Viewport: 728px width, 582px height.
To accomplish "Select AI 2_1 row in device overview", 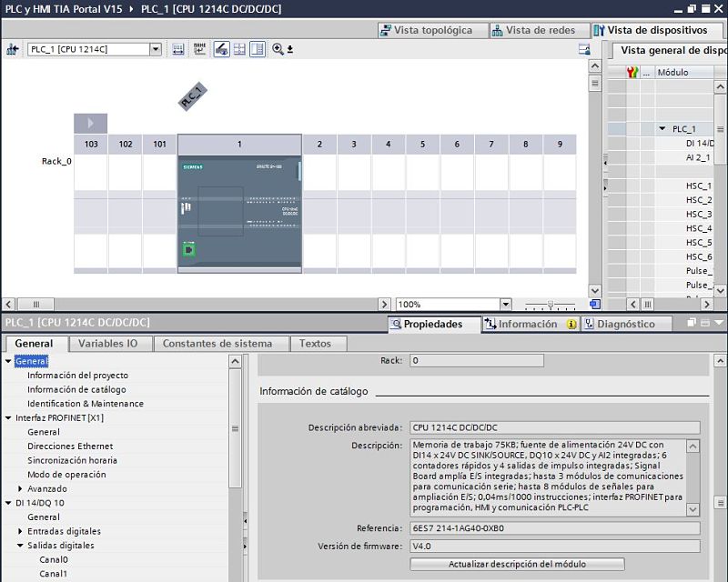I will tap(697, 157).
